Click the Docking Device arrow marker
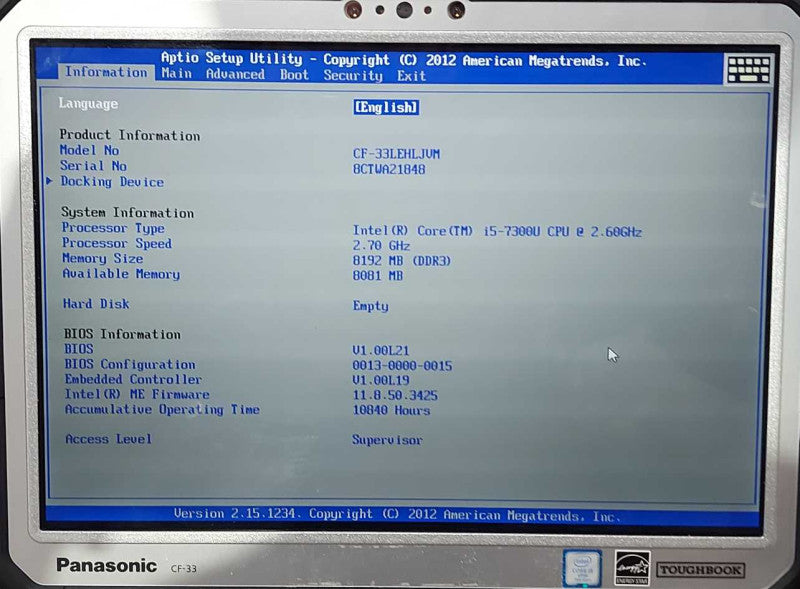This screenshot has width=800, height=589. pyautogui.click(x=49, y=181)
